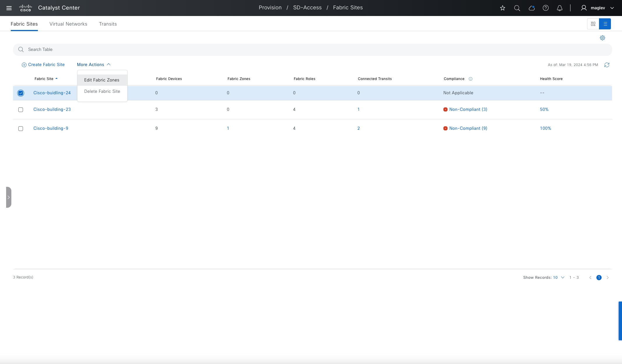Viewport: 622px width, 364px height.
Task: Click the favorites star icon
Action: pos(502,8)
